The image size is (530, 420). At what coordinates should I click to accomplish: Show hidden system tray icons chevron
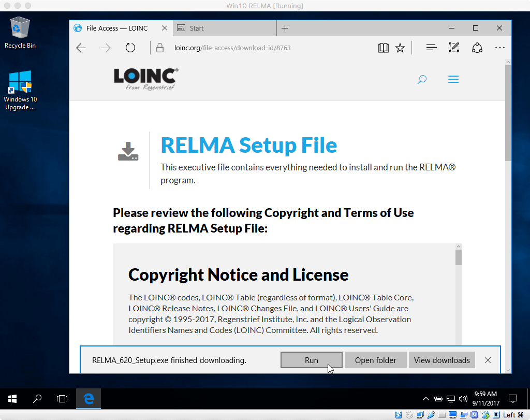(426, 399)
